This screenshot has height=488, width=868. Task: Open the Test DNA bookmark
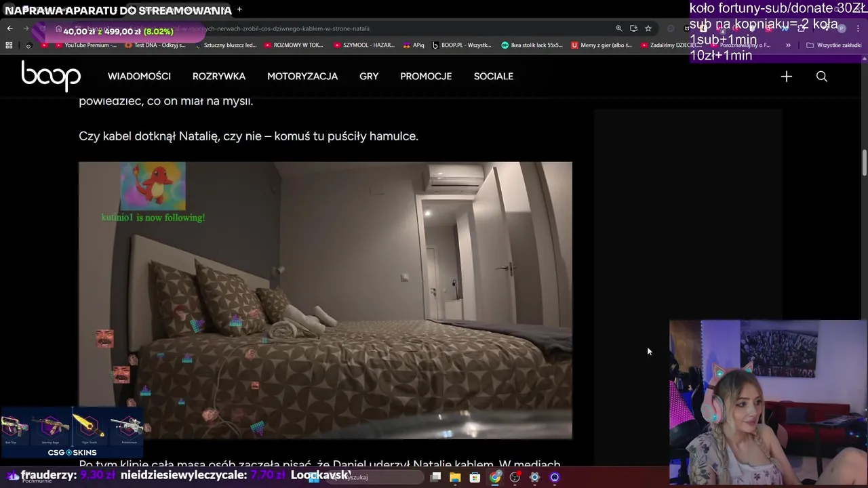(x=155, y=45)
